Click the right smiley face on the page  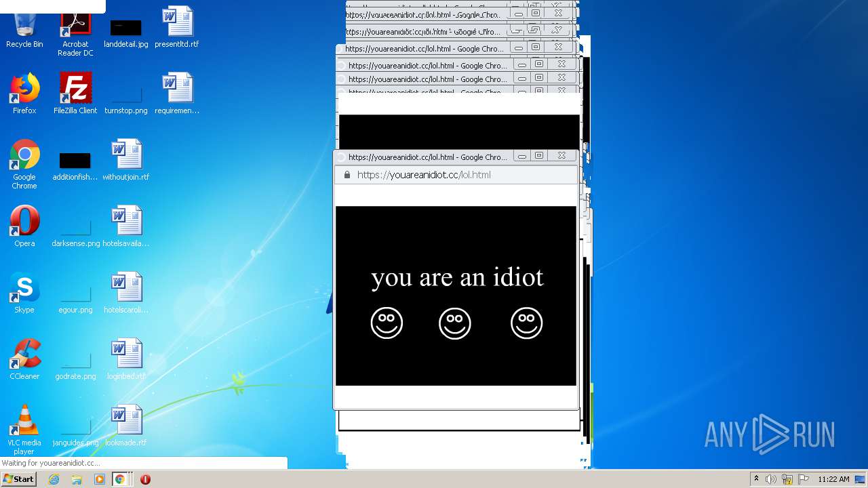[527, 323]
